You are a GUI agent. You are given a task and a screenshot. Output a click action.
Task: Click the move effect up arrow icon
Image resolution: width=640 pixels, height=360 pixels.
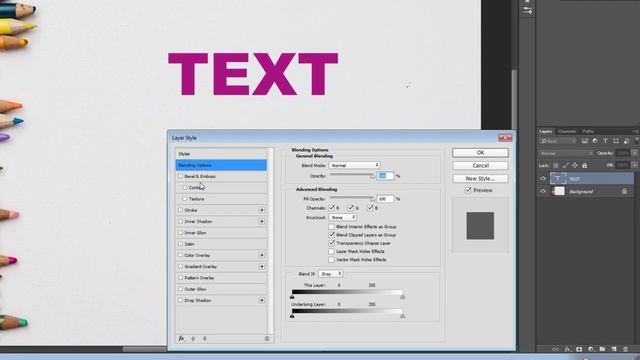coord(193,339)
